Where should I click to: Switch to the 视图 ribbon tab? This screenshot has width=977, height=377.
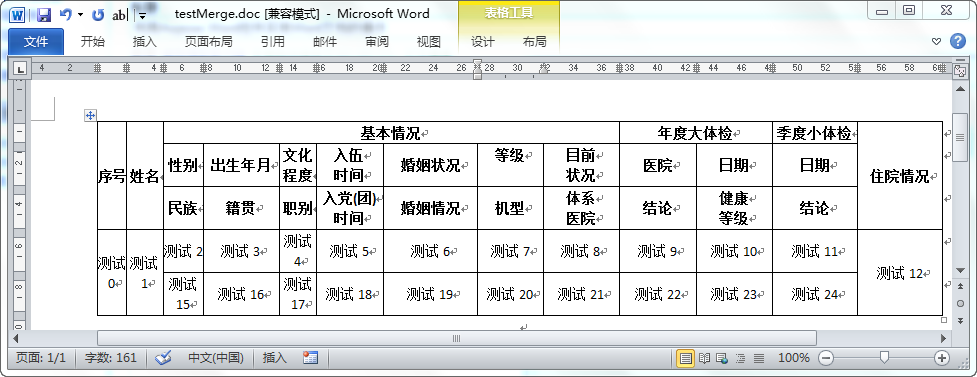(429, 42)
